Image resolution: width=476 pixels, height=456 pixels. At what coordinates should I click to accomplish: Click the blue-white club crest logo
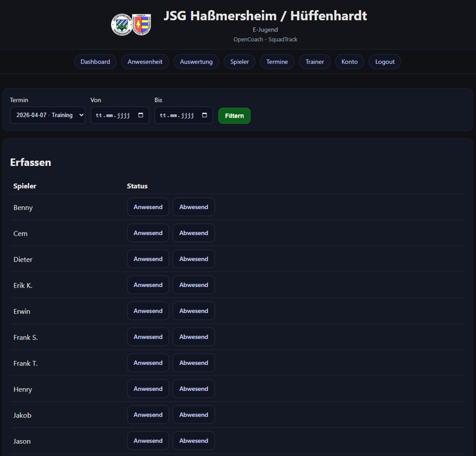coord(122,25)
